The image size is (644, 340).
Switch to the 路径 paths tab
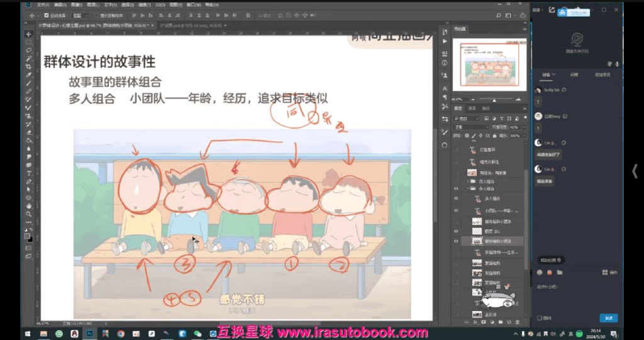pyautogui.click(x=486, y=108)
